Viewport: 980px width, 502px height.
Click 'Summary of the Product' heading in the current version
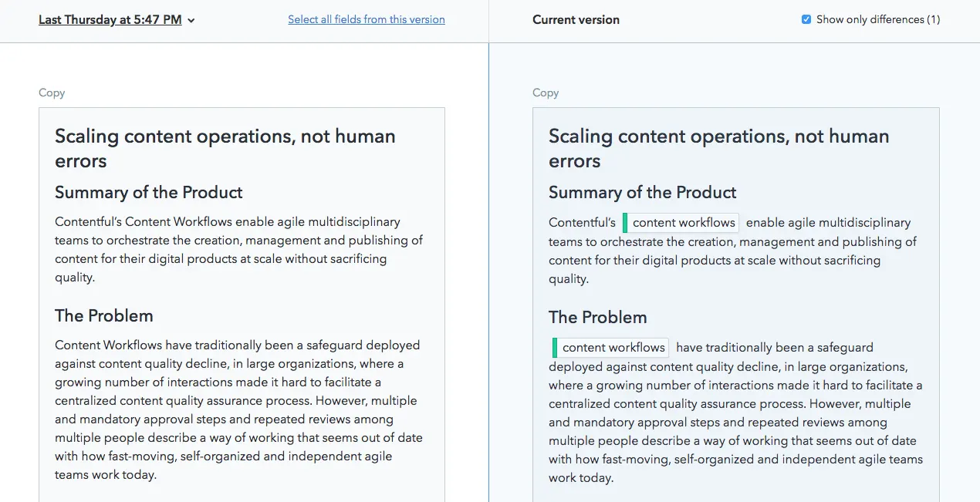click(643, 193)
